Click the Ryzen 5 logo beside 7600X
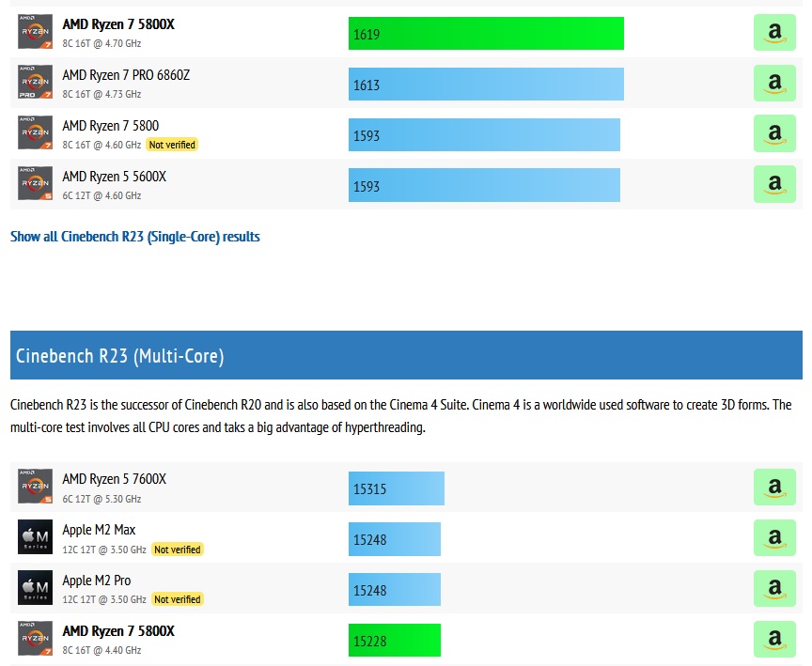Image resolution: width=812 pixels, height=666 pixels. click(35, 486)
